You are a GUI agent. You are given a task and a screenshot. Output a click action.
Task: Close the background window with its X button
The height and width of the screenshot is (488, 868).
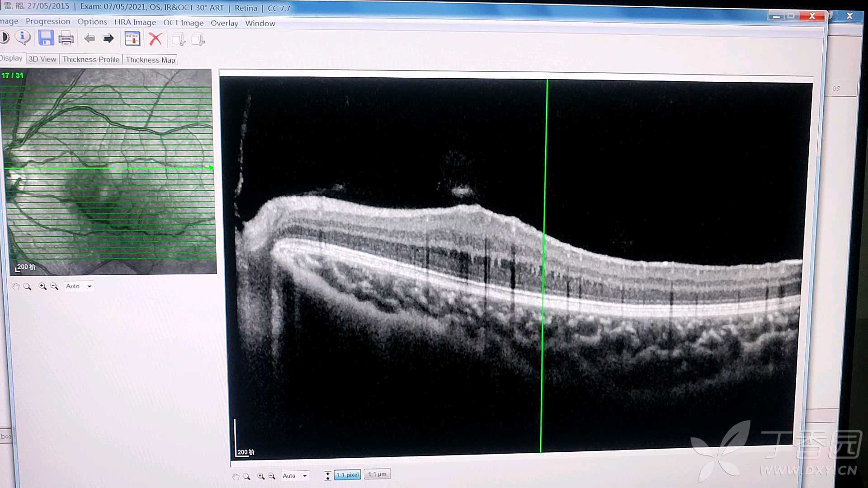tap(849, 16)
